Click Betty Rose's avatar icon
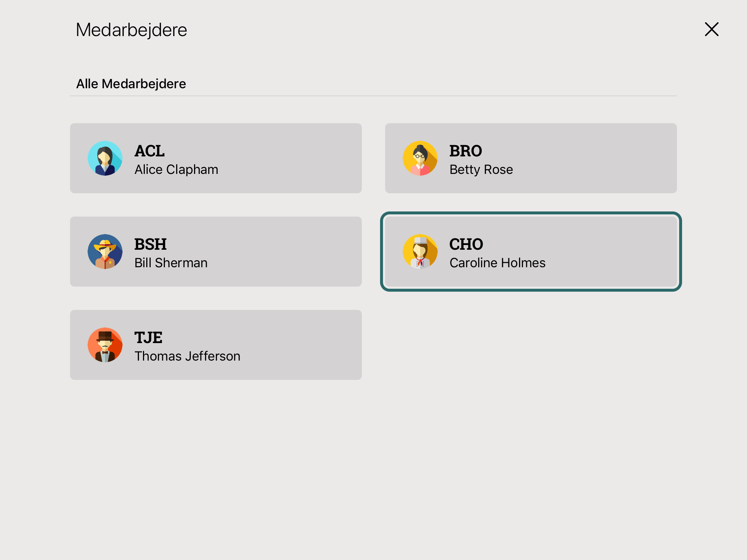 [420, 158]
